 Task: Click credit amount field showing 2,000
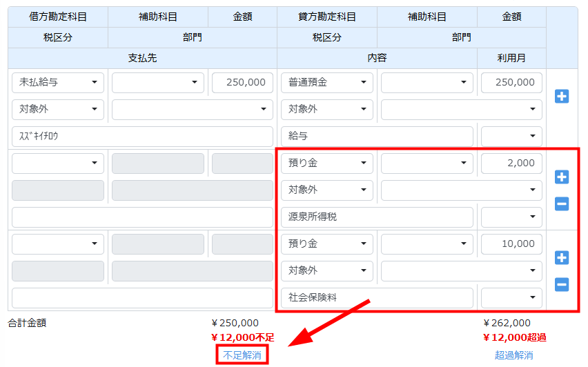tap(511, 163)
